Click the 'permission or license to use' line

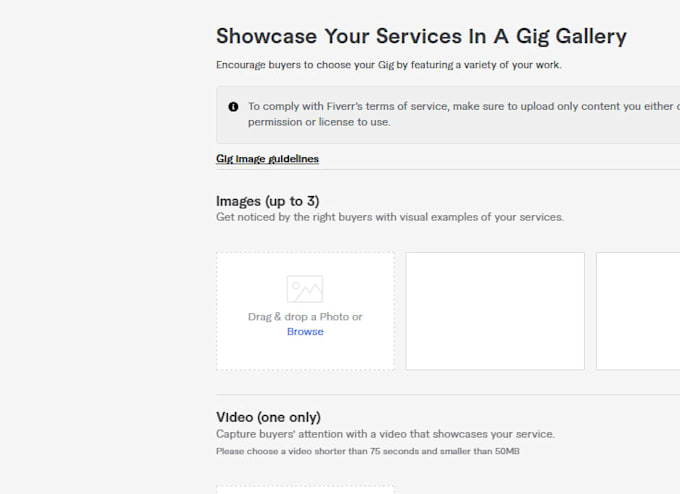point(319,122)
